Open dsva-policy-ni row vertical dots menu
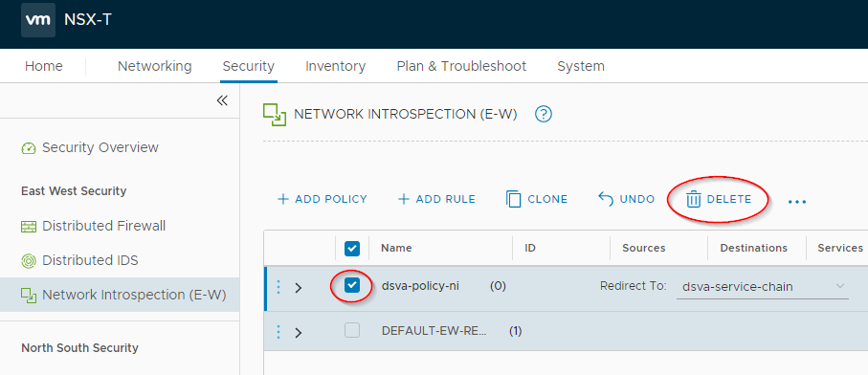Image resolution: width=868 pixels, height=375 pixels. click(278, 287)
